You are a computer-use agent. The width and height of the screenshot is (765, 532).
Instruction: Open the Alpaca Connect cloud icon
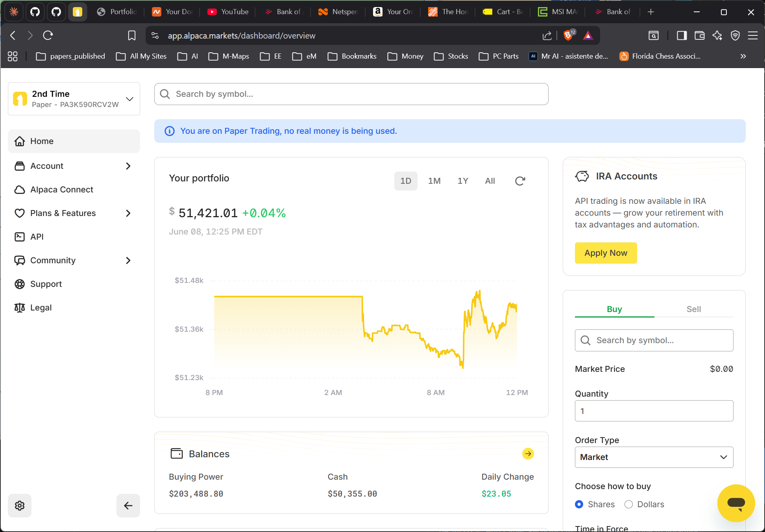click(20, 190)
